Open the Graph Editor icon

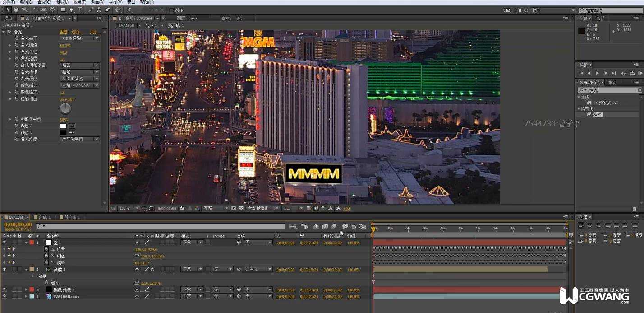[x=363, y=226]
